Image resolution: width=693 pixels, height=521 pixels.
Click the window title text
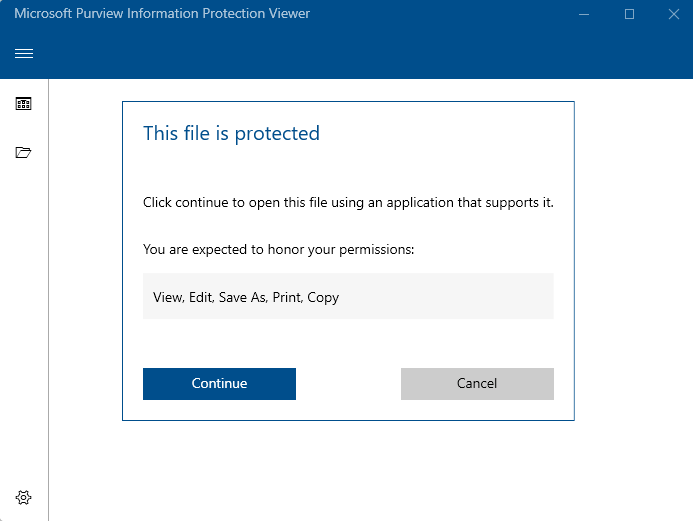pos(162,13)
